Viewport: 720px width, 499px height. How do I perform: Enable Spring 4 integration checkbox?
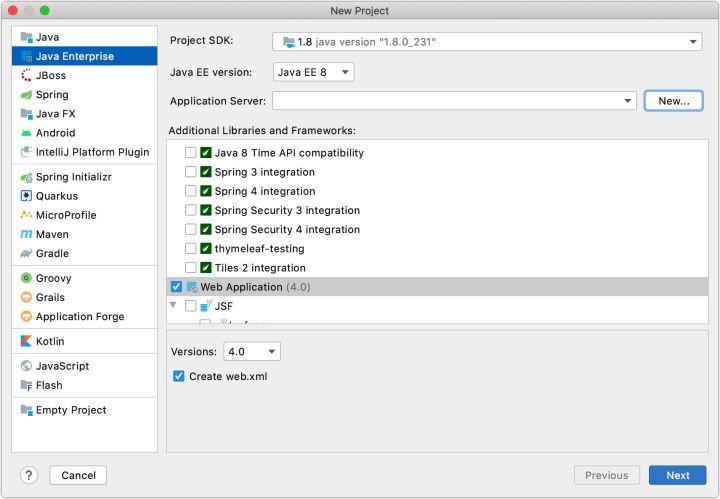(191, 191)
